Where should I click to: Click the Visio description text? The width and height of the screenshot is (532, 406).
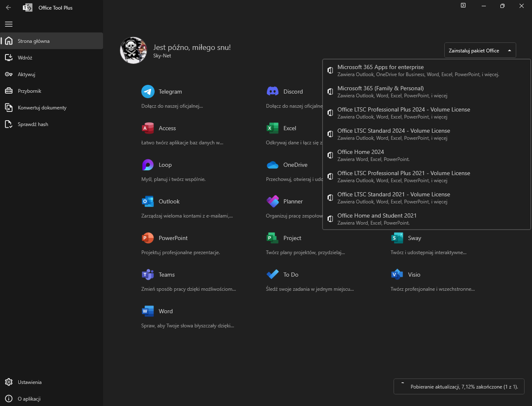tap(433, 289)
